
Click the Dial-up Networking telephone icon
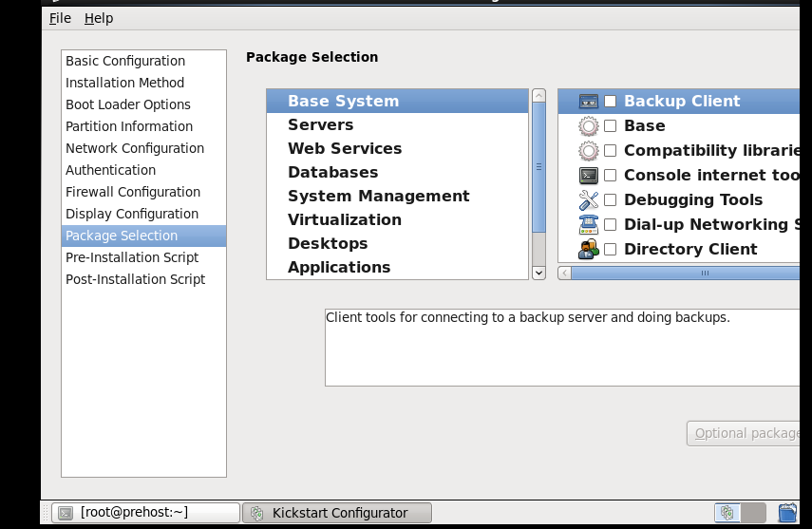(x=588, y=225)
